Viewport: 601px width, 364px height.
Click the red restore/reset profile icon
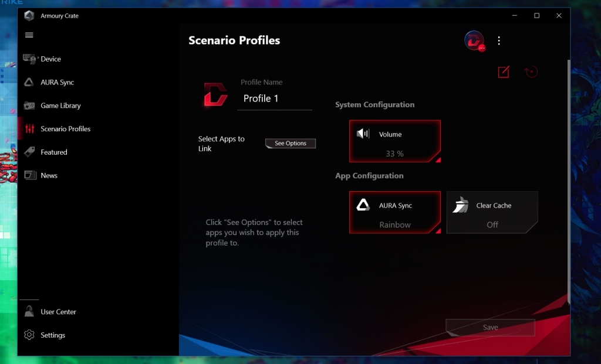coord(531,72)
